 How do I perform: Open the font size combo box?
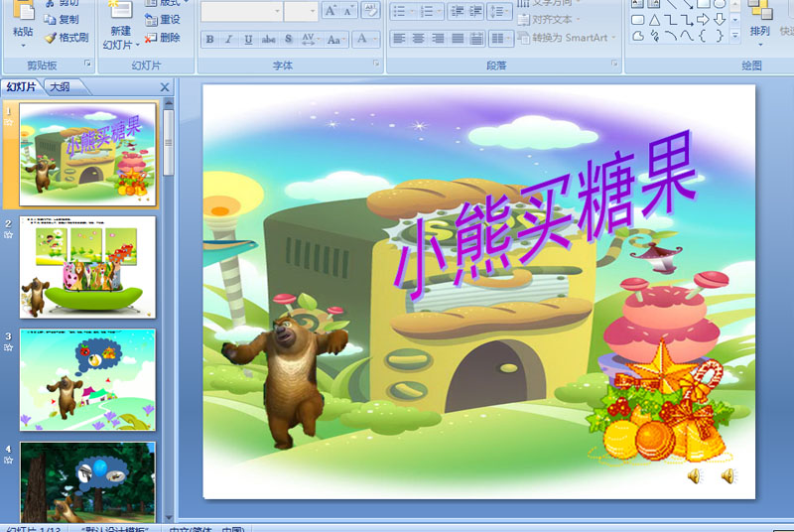(301, 11)
